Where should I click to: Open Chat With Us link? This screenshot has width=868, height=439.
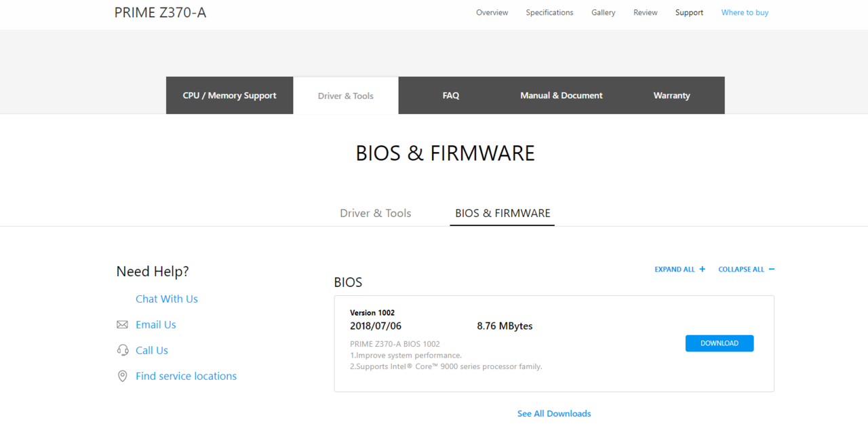[x=167, y=299]
